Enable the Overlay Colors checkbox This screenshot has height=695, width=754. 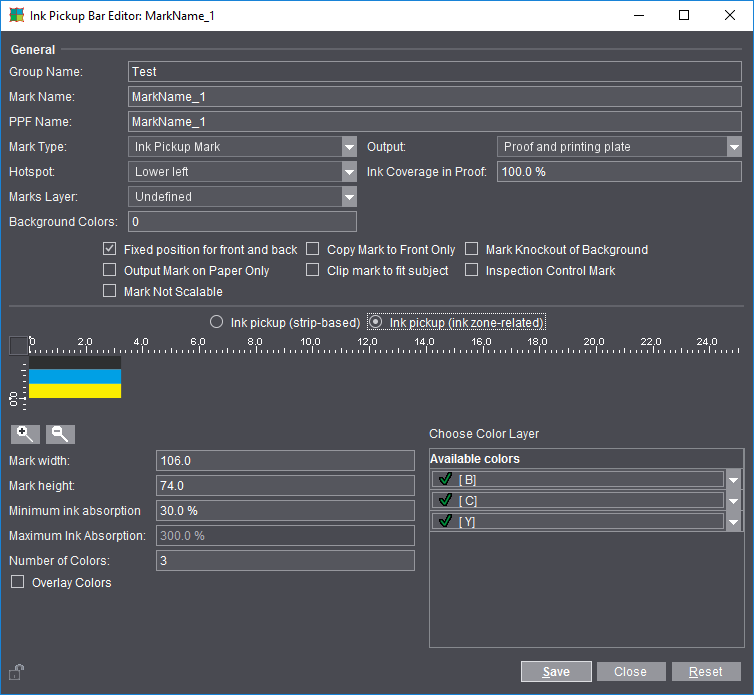point(17,582)
